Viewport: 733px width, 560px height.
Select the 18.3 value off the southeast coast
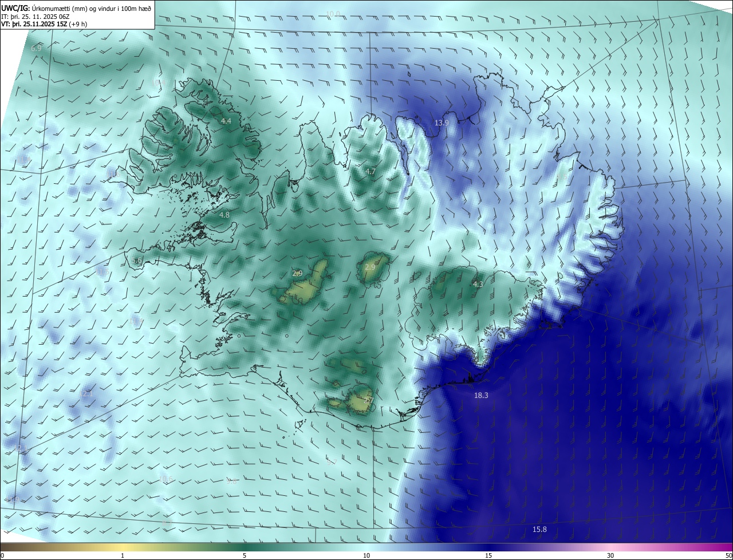481,395
